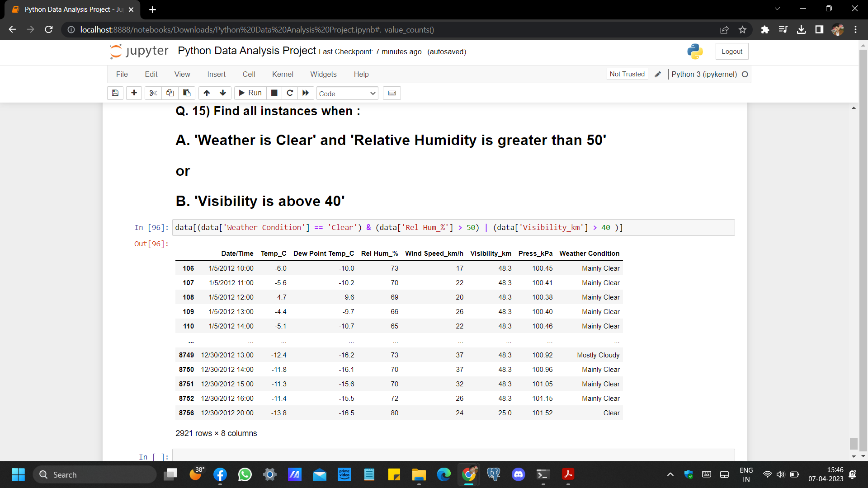Run the current cell

[250, 93]
